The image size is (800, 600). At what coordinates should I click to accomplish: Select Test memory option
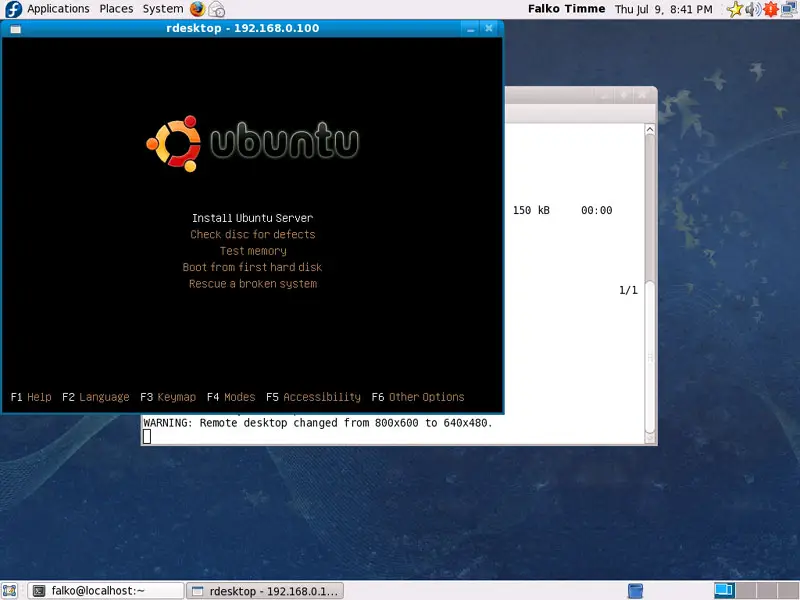pos(253,251)
